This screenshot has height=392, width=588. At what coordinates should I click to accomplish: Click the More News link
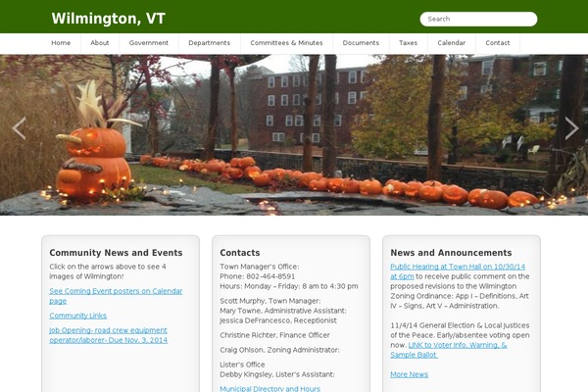(409, 374)
